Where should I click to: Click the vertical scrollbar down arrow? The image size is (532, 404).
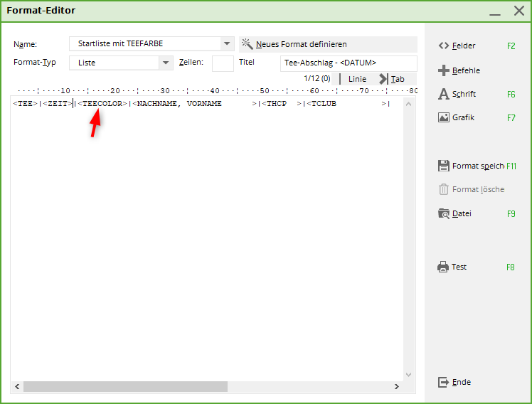[408, 375]
